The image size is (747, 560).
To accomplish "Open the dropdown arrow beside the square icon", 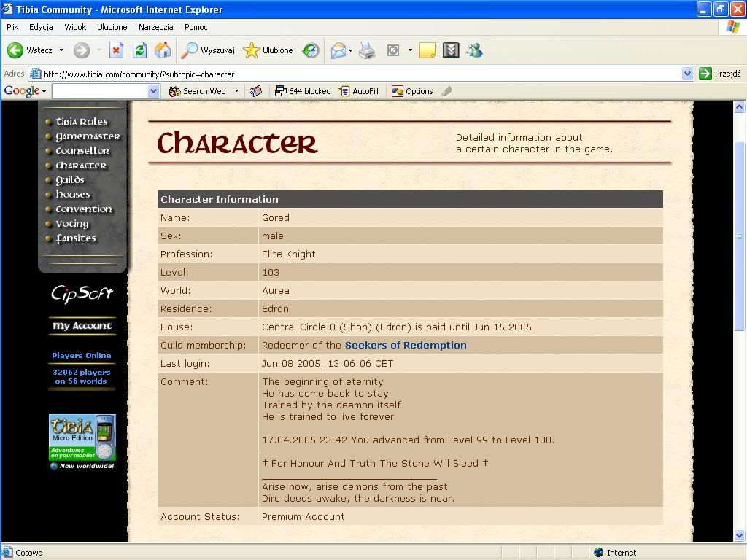I will click(x=410, y=50).
